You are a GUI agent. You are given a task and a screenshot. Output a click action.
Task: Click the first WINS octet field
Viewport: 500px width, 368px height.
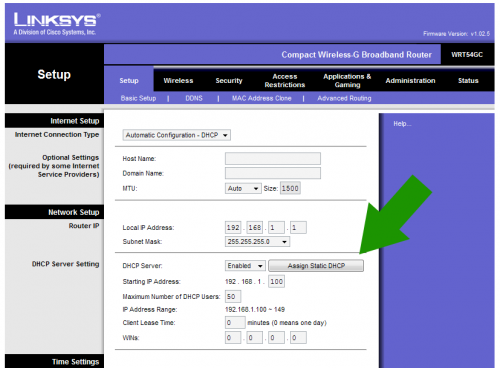tap(233, 338)
